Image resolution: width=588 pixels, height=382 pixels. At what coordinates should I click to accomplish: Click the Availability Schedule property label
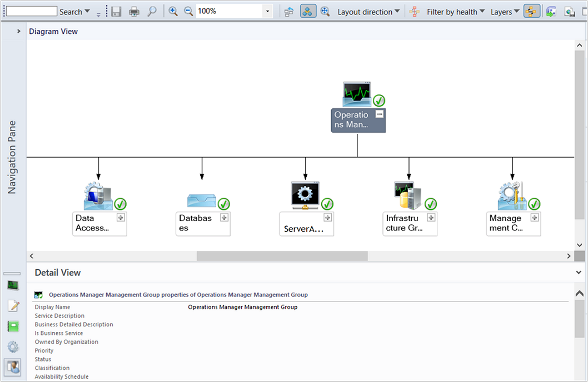(x=62, y=377)
